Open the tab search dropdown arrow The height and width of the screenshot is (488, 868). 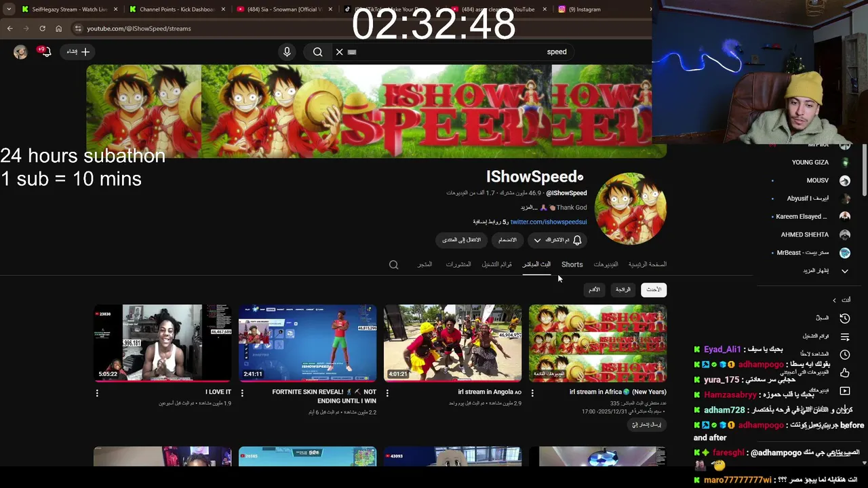9,9
